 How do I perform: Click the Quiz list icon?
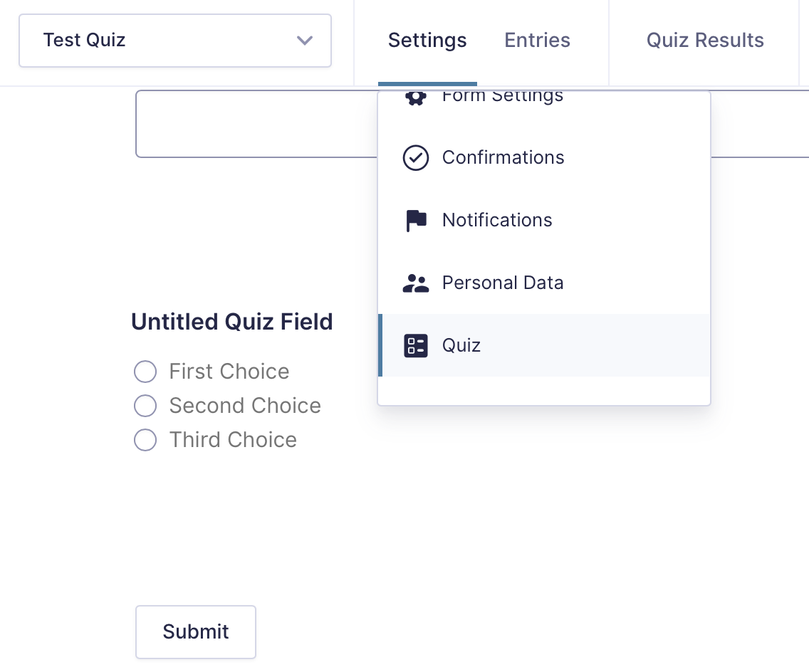pos(416,346)
